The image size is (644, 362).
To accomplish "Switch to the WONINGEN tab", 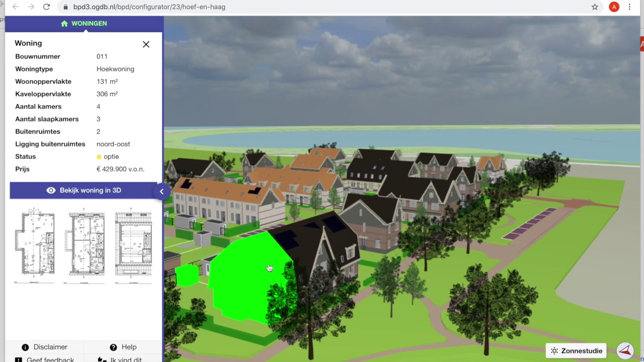I will (x=89, y=23).
